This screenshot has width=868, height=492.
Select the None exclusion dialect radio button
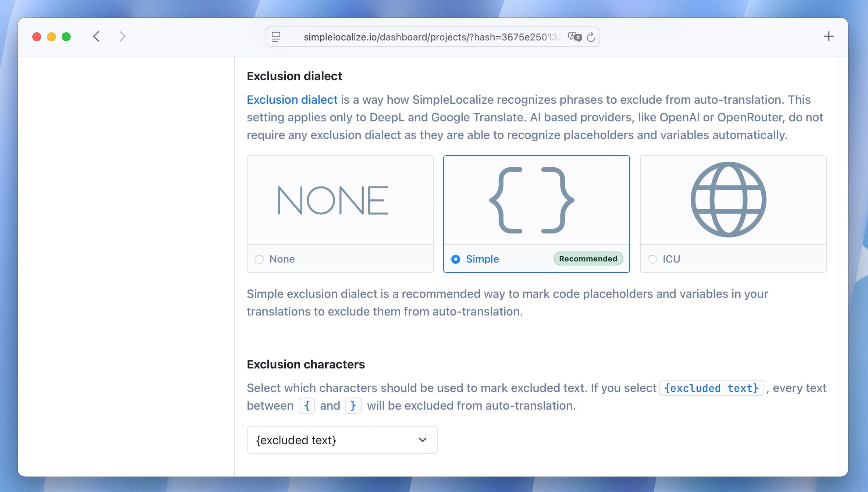[x=259, y=259]
